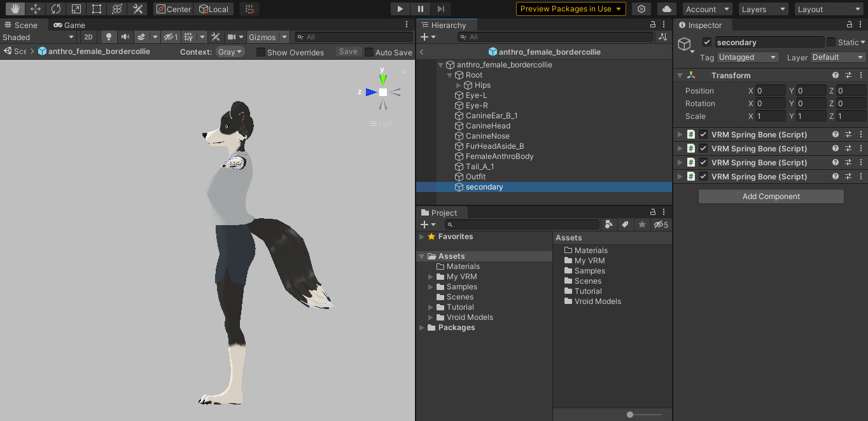Select the Hand tool in the toolbar
The height and width of the screenshot is (421, 868).
point(15,9)
